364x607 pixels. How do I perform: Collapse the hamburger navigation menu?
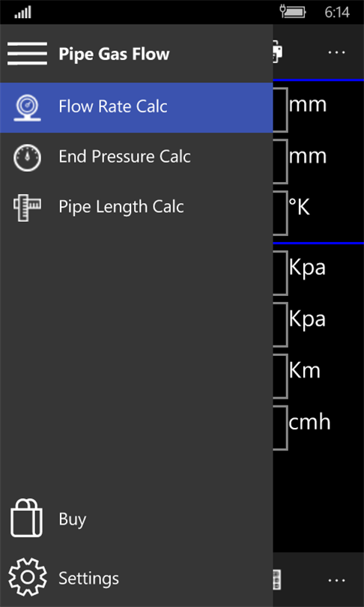pyautogui.click(x=27, y=53)
